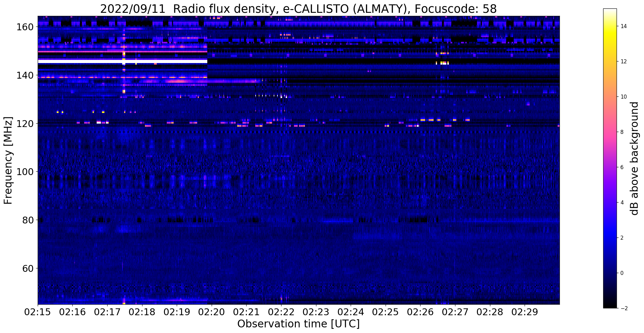Screen dimensions: 644x333
Task: Click the 02:23 time tick label
Action: (x=316, y=312)
